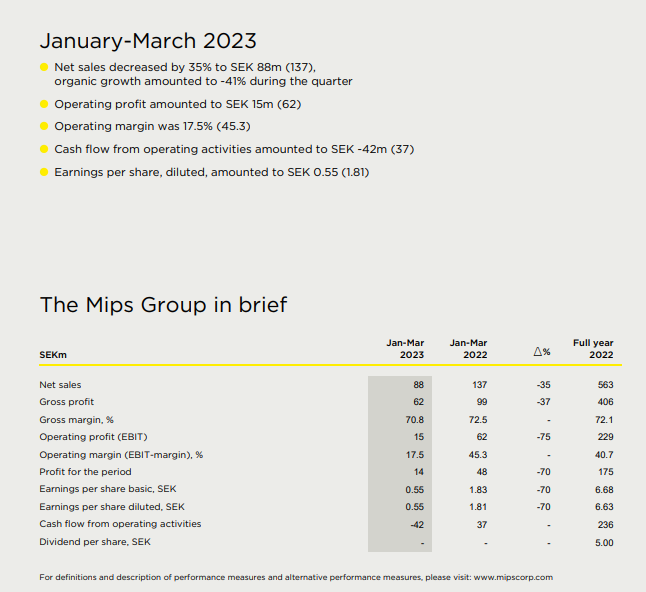Click the delta percent symbol in table header
The width and height of the screenshot is (646, 592).
click(541, 352)
